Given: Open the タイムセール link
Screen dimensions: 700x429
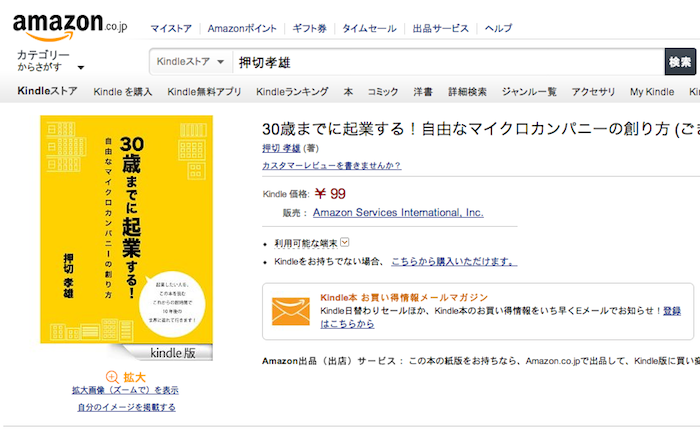Looking at the screenshot, I should tap(369, 29).
